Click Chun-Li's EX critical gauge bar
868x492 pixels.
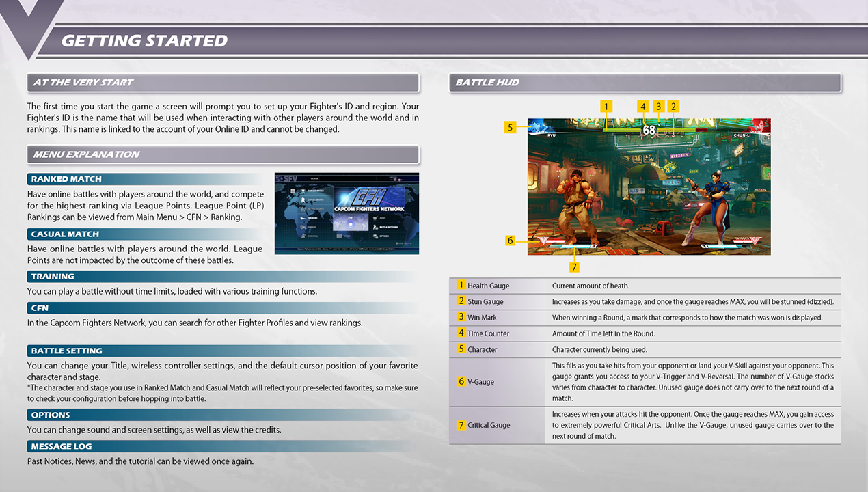(x=721, y=247)
